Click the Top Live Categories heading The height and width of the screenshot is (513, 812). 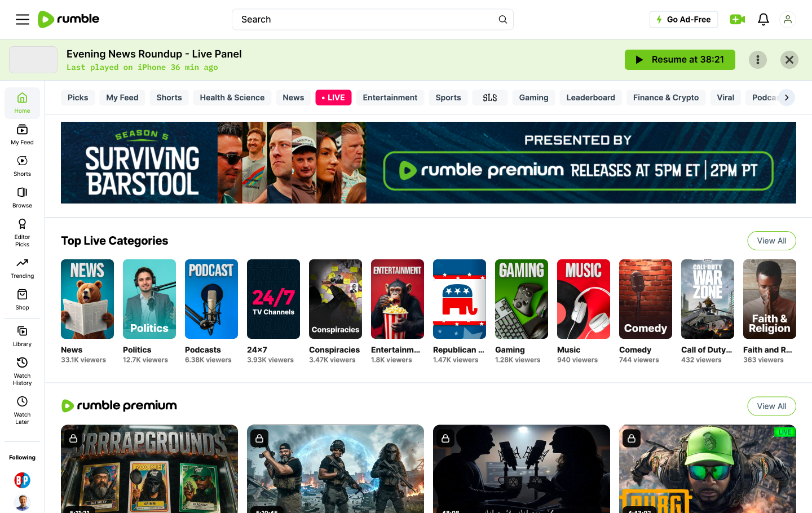(114, 241)
